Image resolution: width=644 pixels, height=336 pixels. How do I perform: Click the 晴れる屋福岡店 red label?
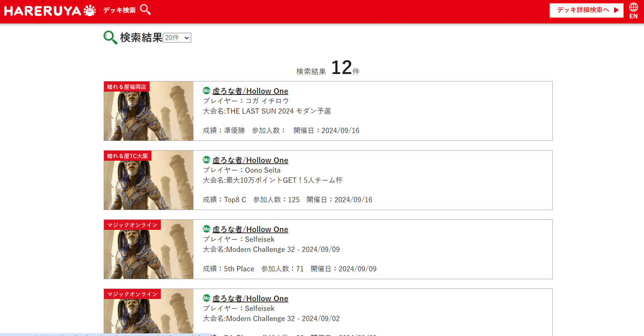pyautogui.click(x=127, y=87)
